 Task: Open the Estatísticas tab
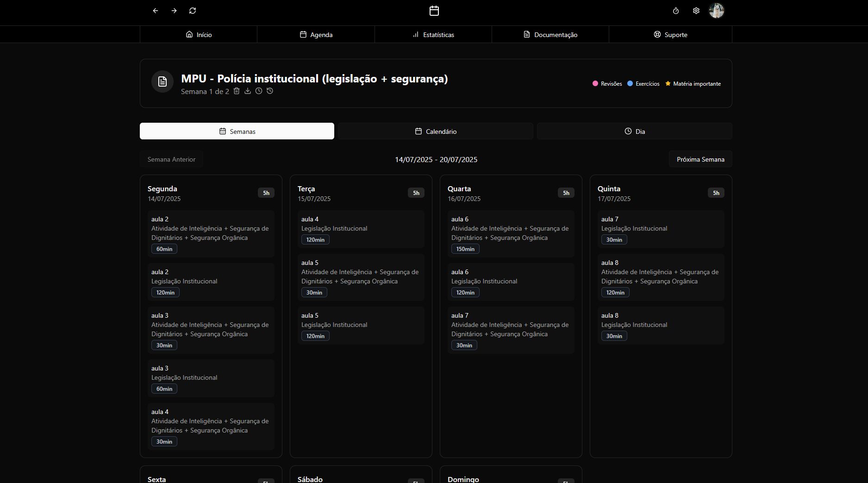[x=433, y=35]
